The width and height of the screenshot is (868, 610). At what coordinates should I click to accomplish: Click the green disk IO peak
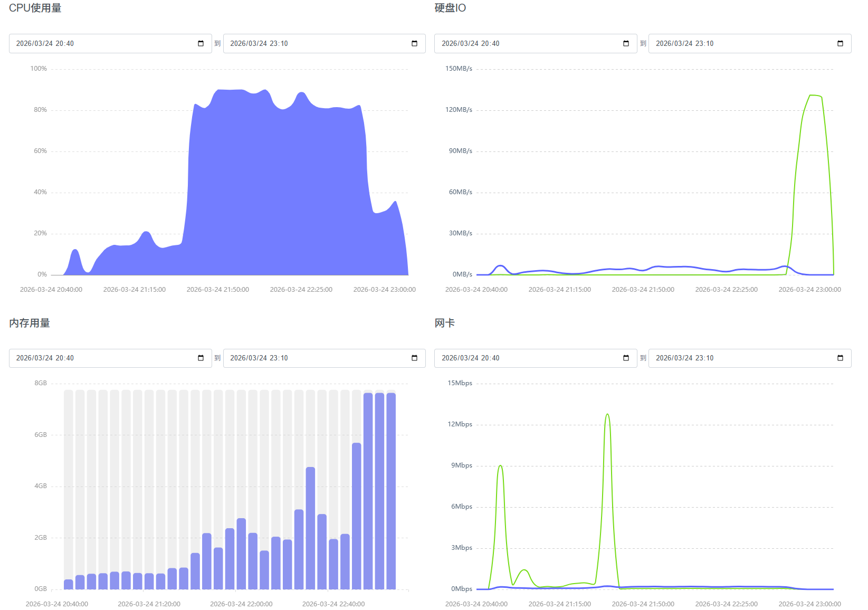point(815,96)
